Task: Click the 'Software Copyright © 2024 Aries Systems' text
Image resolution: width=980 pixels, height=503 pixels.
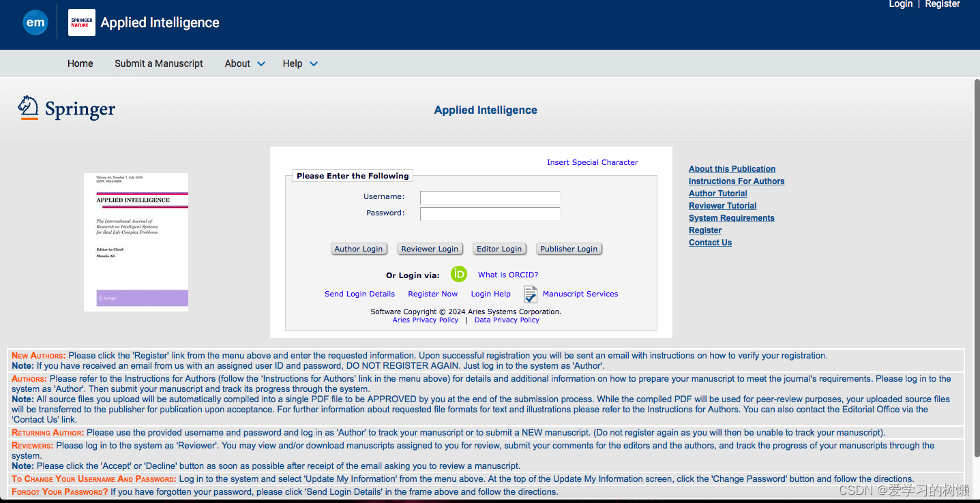Action: click(466, 311)
